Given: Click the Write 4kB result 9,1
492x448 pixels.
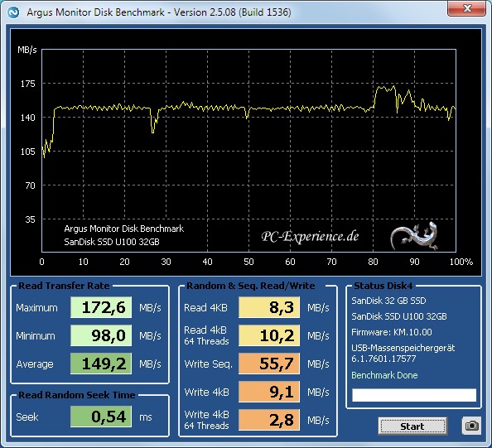Looking at the screenshot, I should coord(269,392).
